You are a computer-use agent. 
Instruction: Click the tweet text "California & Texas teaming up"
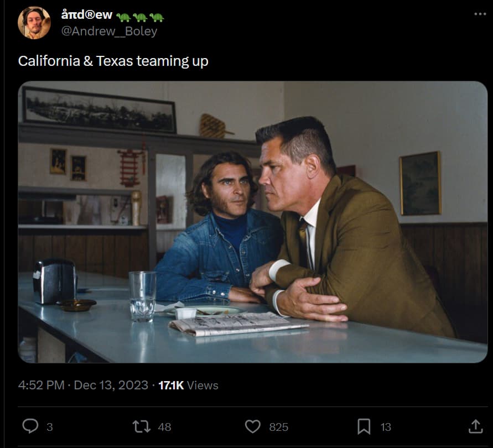[113, 61]
